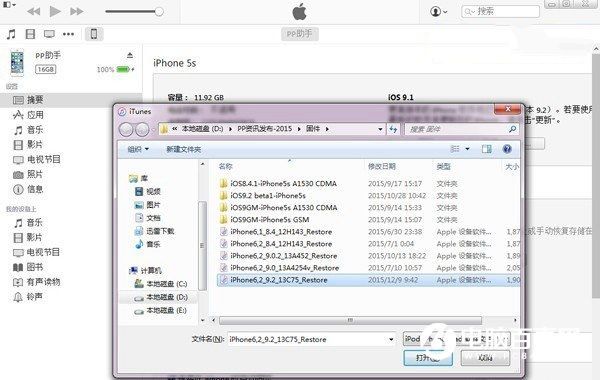This screenshot has width=600, height=380.
Task: Click the back navigation button in file dialog
Action: click(x=126, y=129)
